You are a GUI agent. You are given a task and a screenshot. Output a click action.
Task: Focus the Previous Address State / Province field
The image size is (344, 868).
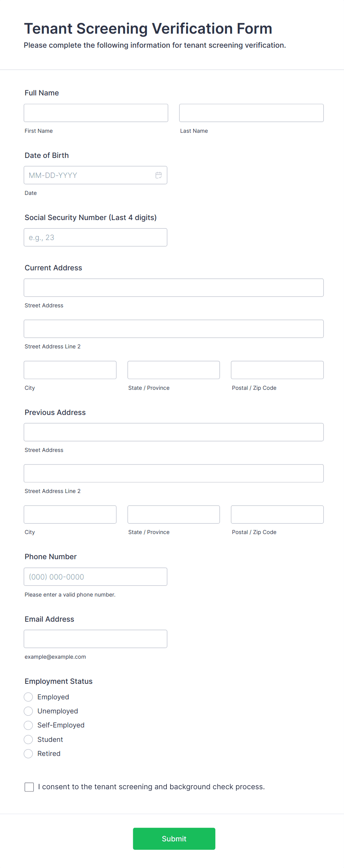point(173,514)
